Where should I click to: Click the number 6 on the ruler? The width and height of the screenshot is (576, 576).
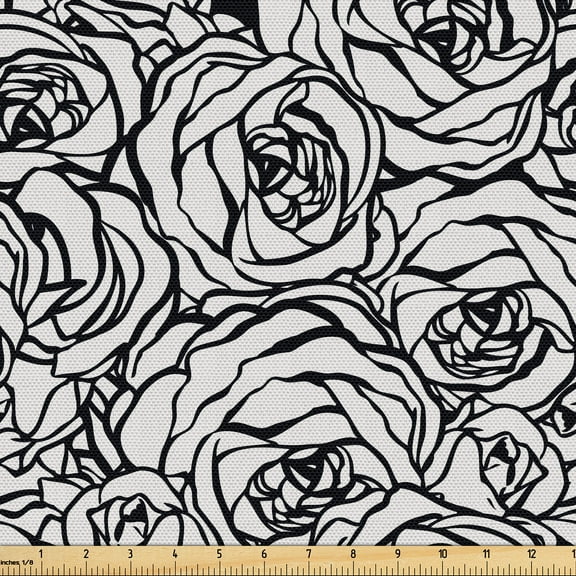pos(264,554)
